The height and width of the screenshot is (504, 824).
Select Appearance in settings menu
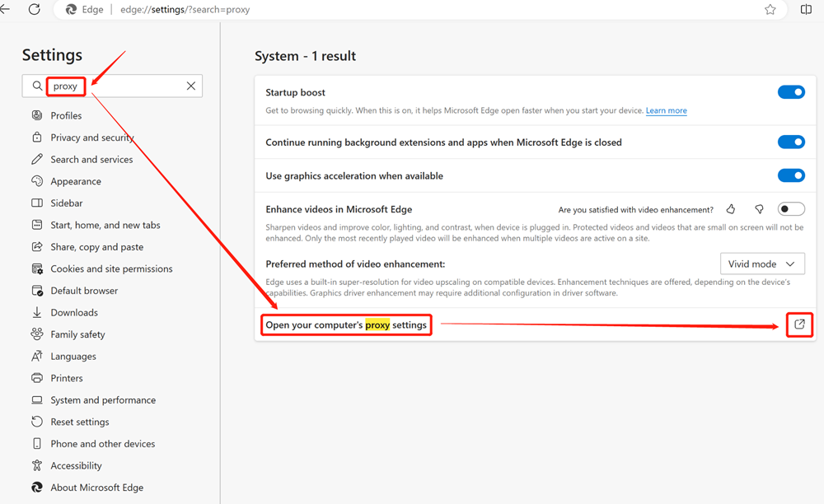pyautogui.click(x=76, y=182)
